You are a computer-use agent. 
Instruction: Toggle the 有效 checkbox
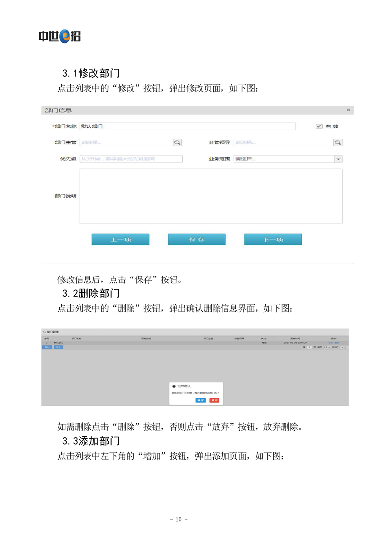(x=319, y=126)
